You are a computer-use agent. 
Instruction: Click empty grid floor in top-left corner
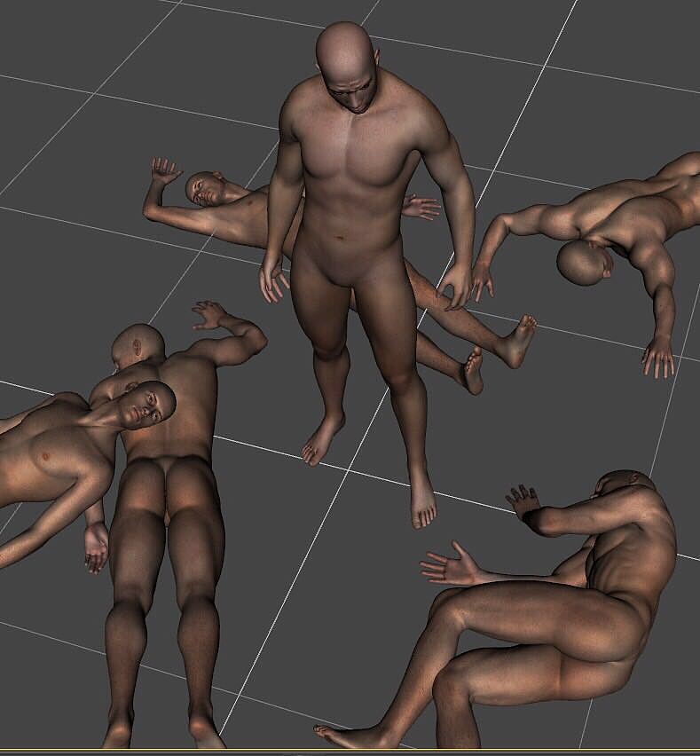pyautogui.click(x=53, y=44)
